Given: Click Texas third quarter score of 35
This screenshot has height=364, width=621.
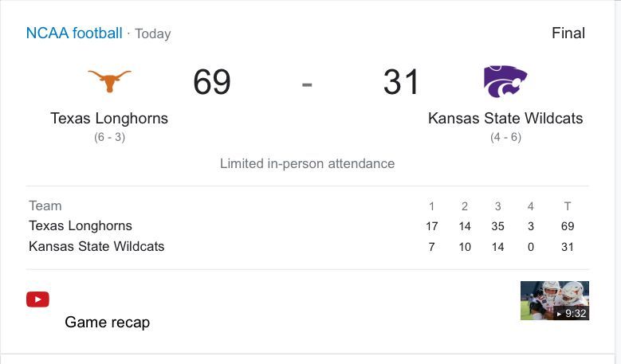Looking at the screenshot, I should coord(497,226).
